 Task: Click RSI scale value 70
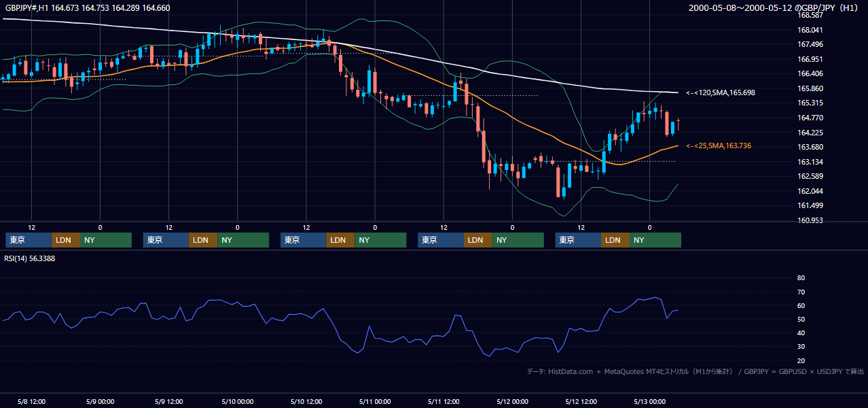(x=801, y=292)
